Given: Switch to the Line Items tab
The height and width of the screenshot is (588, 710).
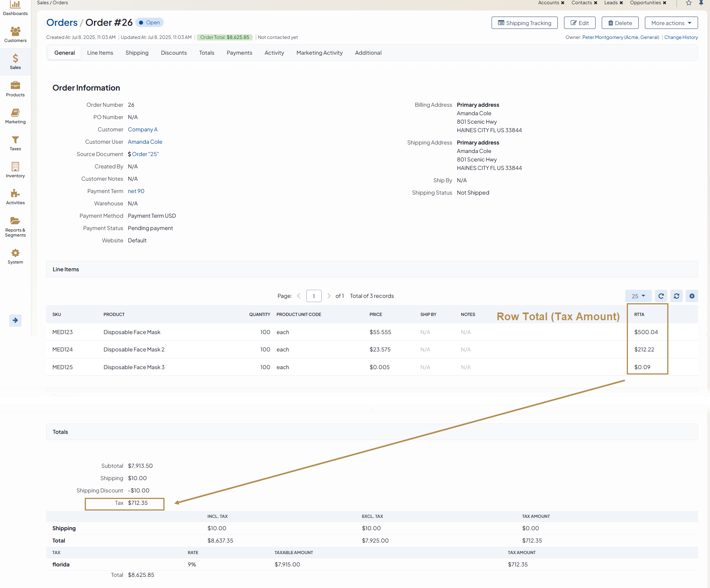Looking at the screenshot, I should pos(100,53).
